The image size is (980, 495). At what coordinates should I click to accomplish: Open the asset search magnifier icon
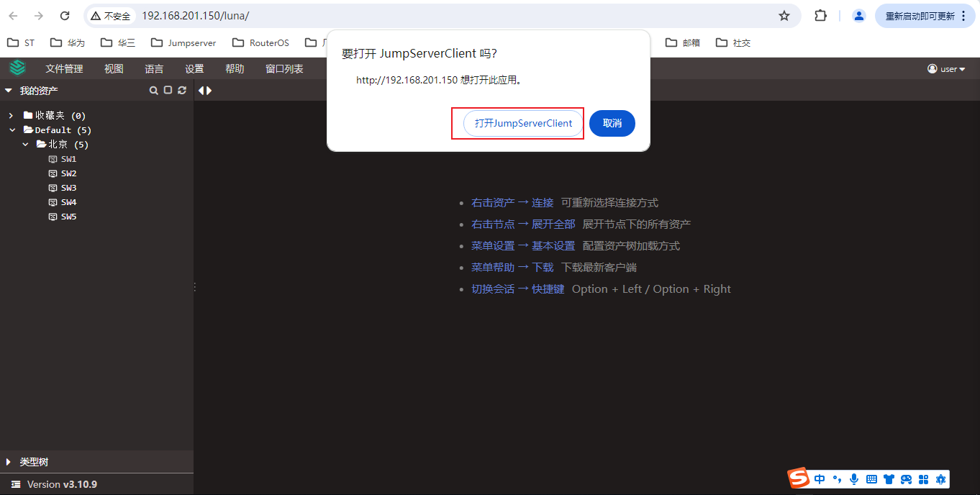point(153,91)
